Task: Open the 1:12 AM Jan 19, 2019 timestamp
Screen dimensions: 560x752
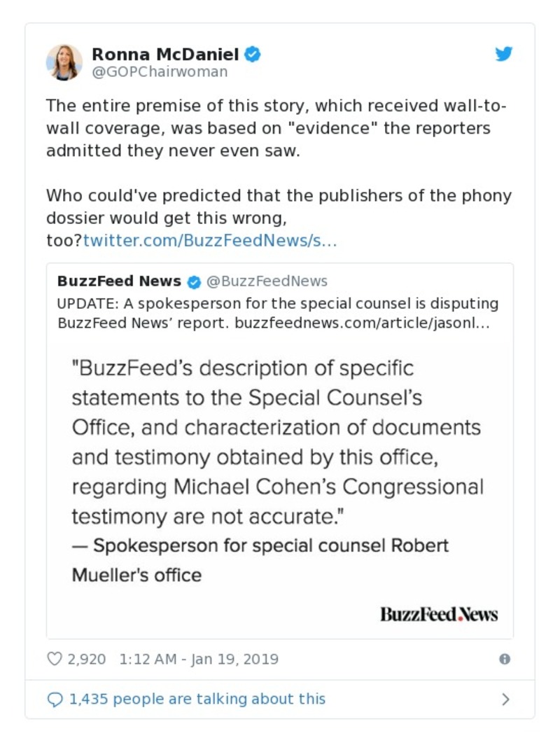Action: [199, 659]
